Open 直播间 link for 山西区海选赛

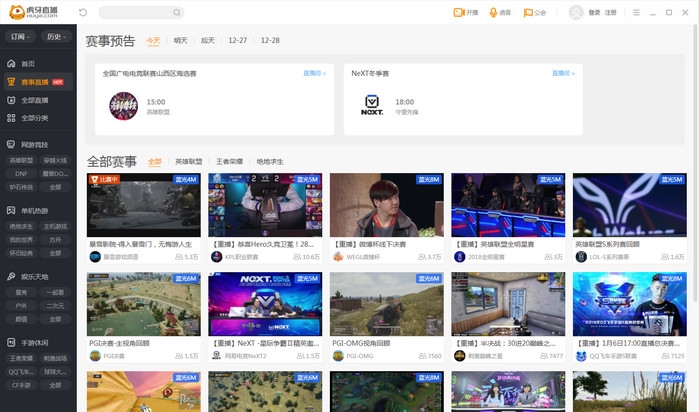(x=315, y=73)
